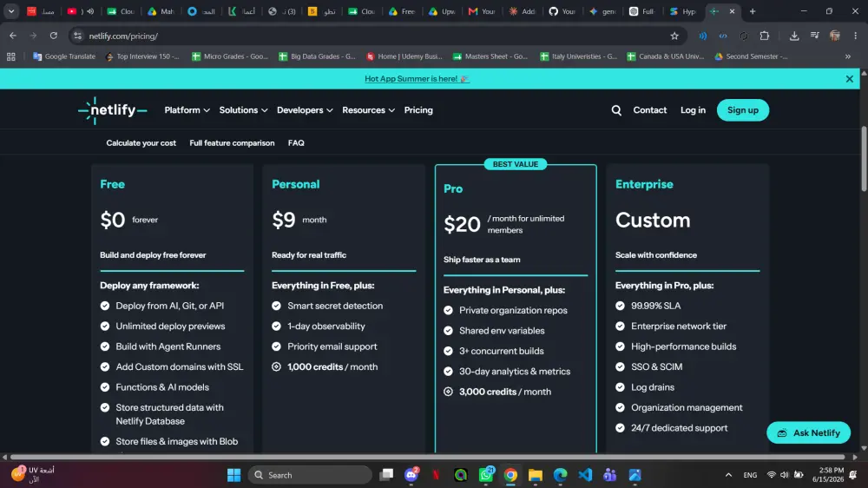Open the browser Extensions puzzle icon
Screen dimensions: 868x488
[765, 36]
